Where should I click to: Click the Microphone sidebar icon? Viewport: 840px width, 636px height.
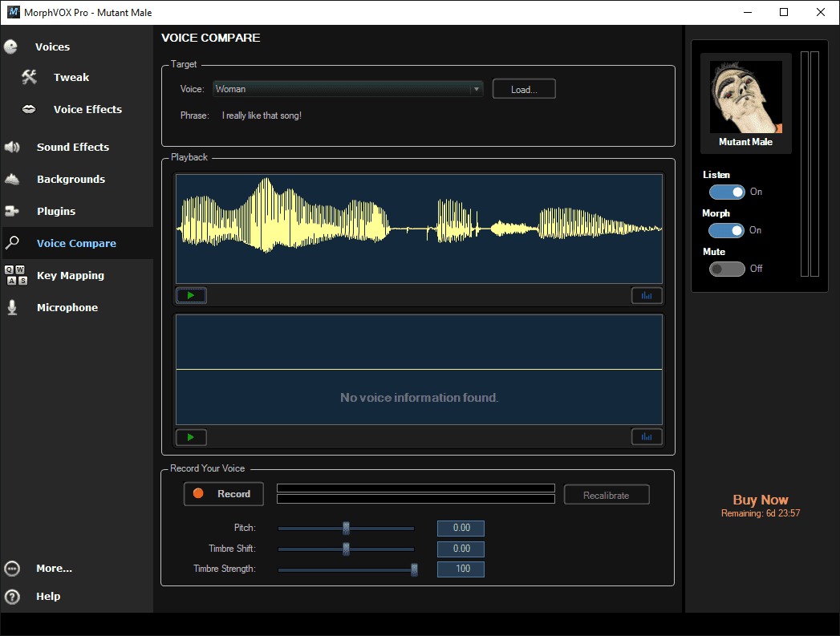pyautogui.click(x=12, y=307)
